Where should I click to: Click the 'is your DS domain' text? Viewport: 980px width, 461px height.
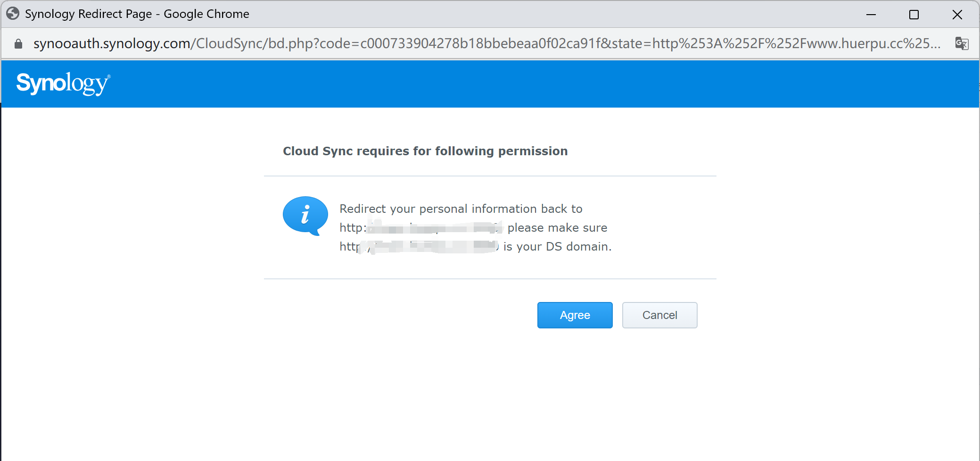pos(557,247)
